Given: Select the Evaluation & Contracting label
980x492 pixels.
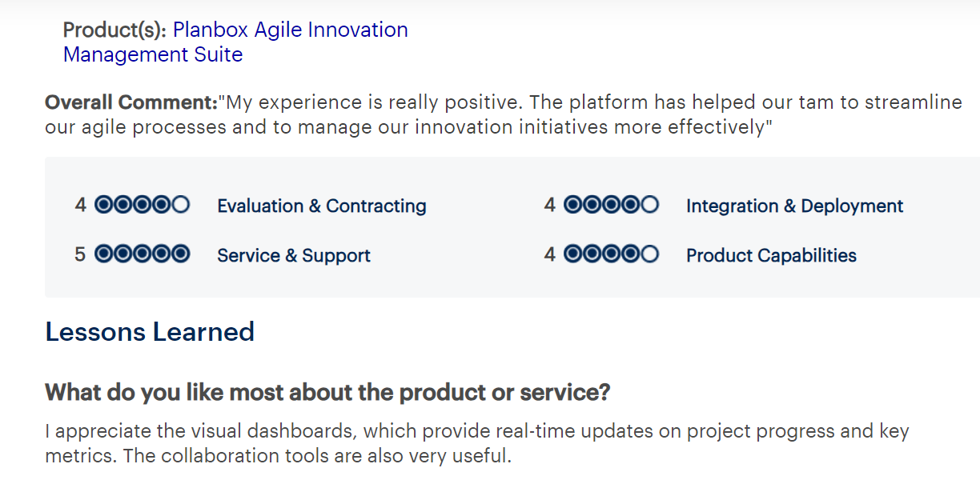Looking at the screenshot, I should coord(321,206).
